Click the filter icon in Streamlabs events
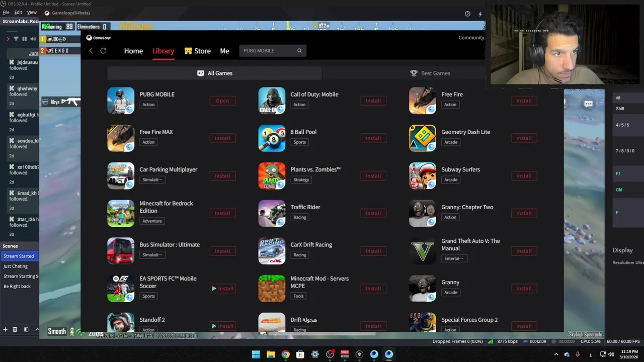 point(16,39)
